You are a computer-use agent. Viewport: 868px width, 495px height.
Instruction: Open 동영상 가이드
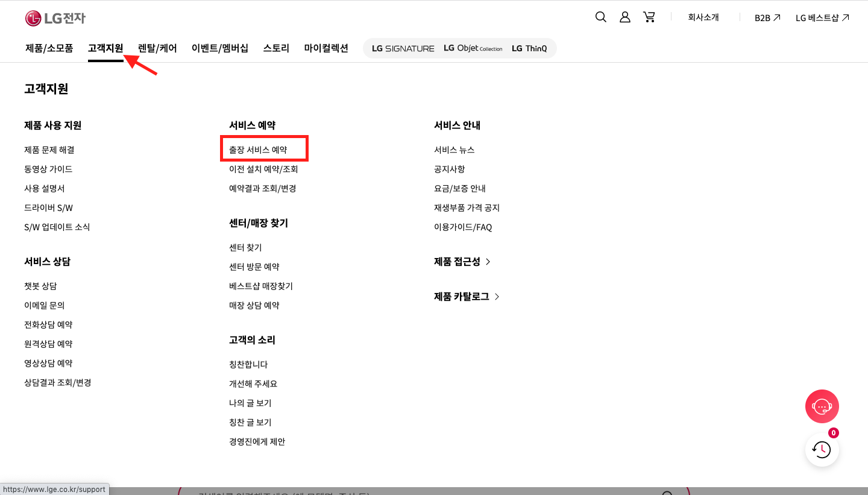tap(48, 169)
